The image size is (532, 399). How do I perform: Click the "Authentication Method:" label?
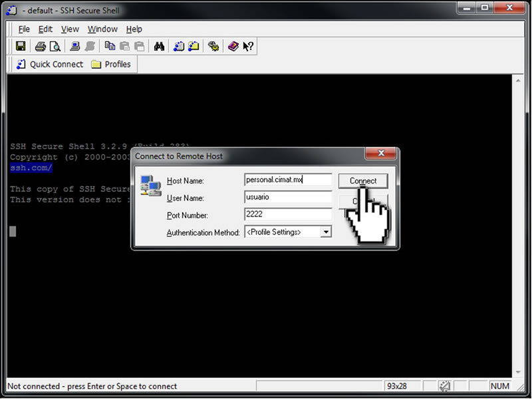(x=203, y=233)
